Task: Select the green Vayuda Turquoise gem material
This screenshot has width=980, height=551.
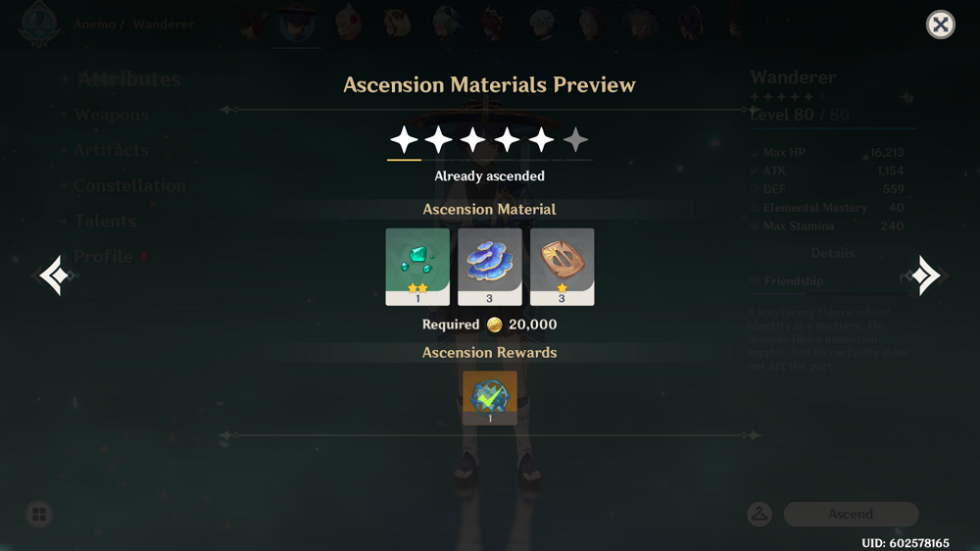Action: coord(417,267)
